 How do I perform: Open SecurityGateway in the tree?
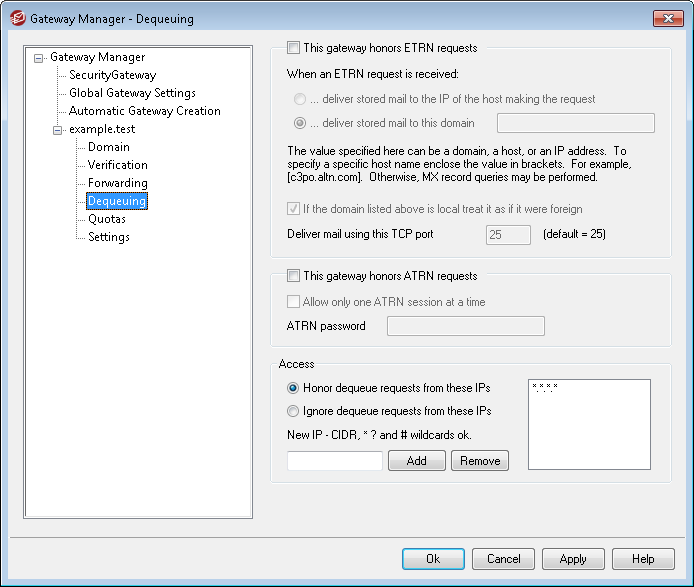tap(112, 75)
